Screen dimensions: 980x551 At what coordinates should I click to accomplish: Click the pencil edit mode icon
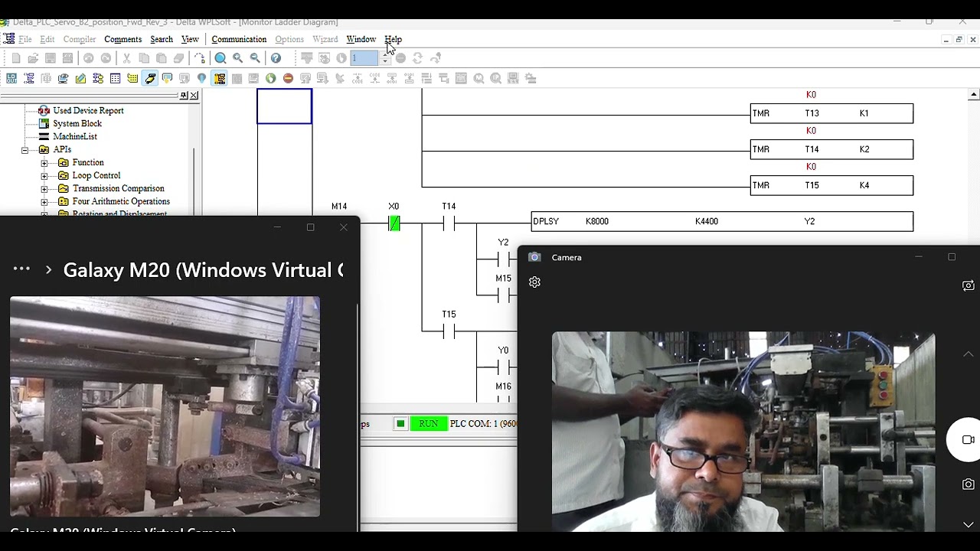pyautogui.click(x=80, y=78)
